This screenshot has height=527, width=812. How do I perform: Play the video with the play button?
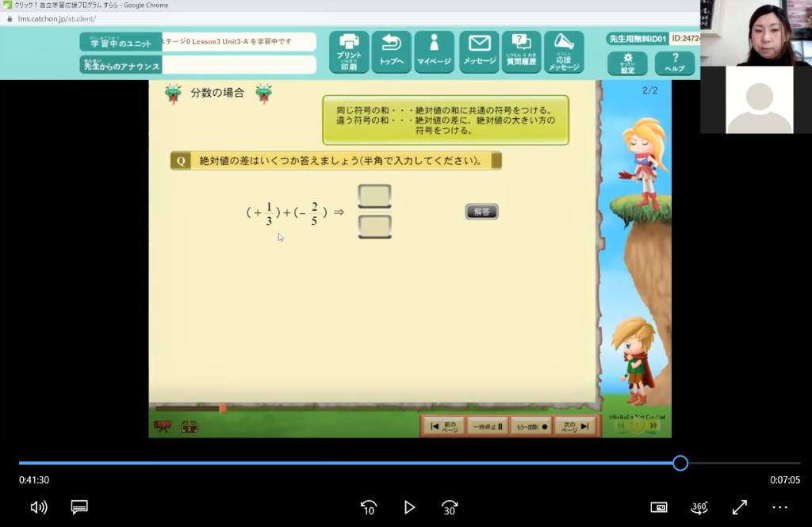point(409,507)
